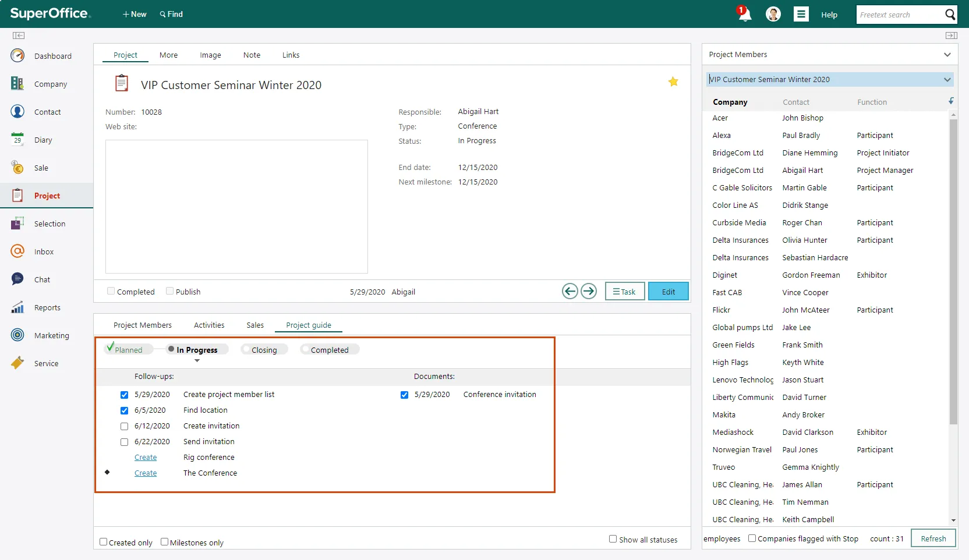Viewport: 969px width, 560px height.
Task: Open the Inbox navigator icon
Action: coord(17,251)
